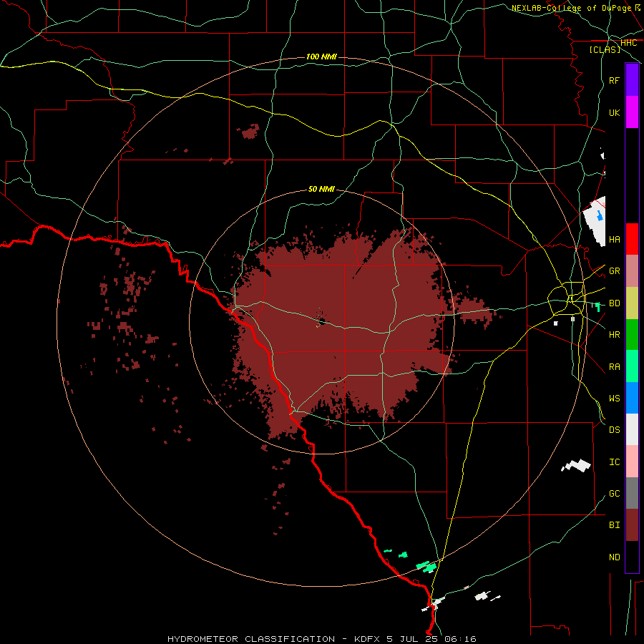Screen dimensions: 644x644
Task: Pick the bright green RA legend swatch
Action: [632, 366]
